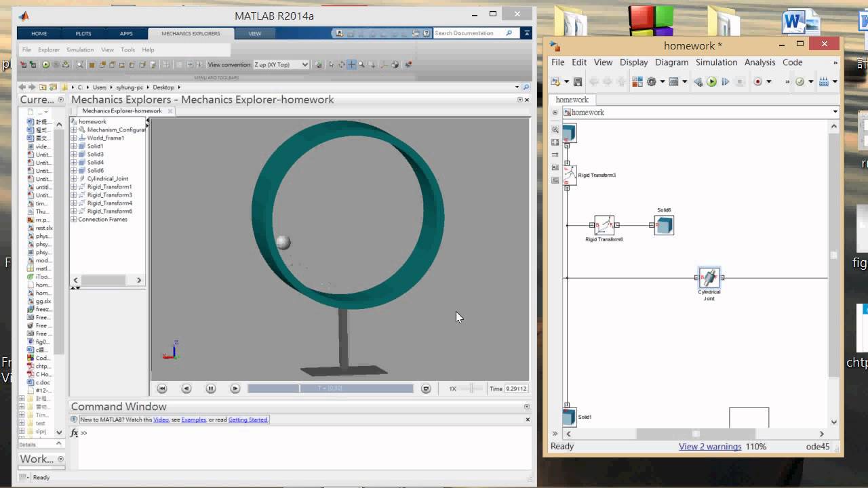Open the Simulation menu in Simulink

coord(716,62)
